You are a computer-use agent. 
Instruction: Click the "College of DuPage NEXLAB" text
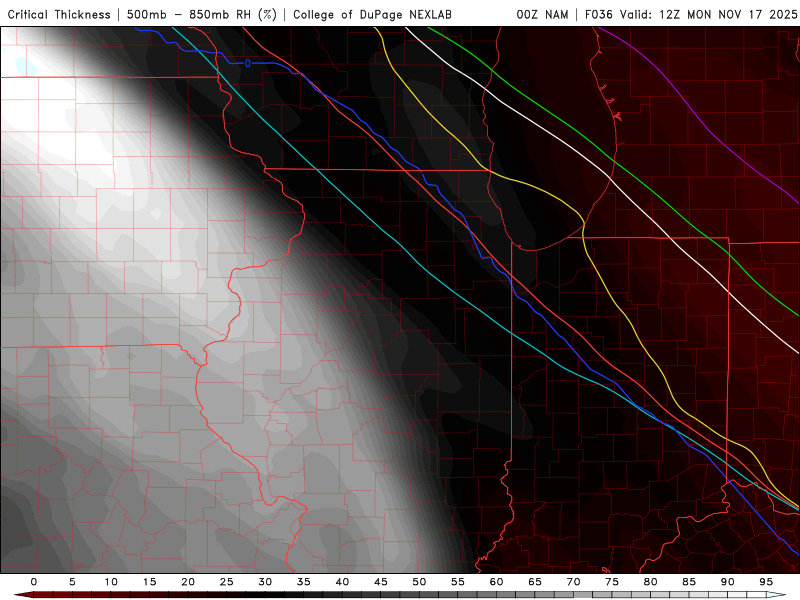pyautogui.click(x=372, y=14)
